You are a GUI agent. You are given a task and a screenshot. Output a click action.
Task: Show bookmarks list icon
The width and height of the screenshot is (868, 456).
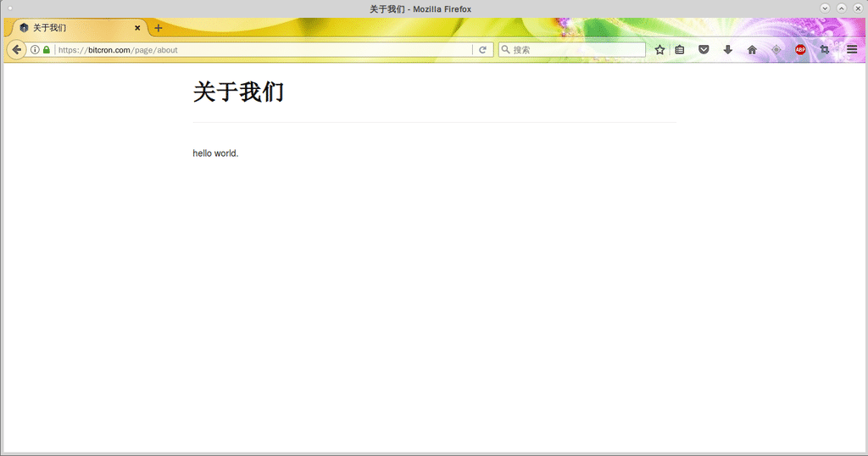click(680, 50)
